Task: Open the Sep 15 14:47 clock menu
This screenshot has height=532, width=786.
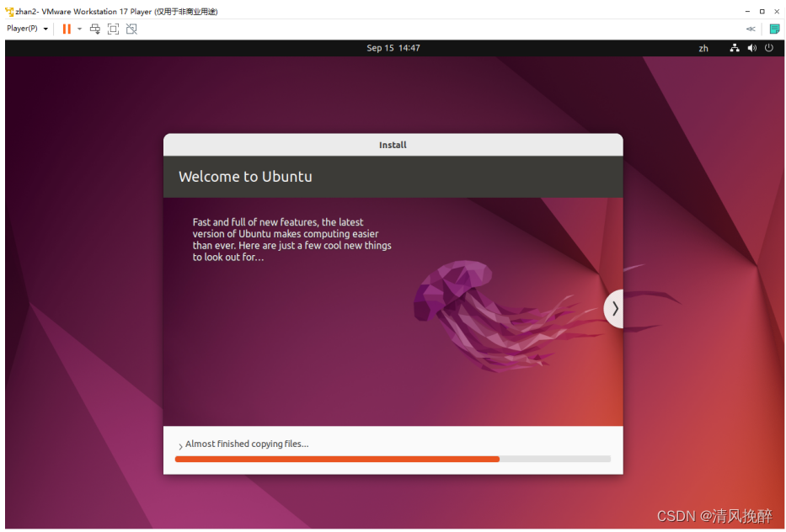Action: pyautogui.click(x=393, y=48)
